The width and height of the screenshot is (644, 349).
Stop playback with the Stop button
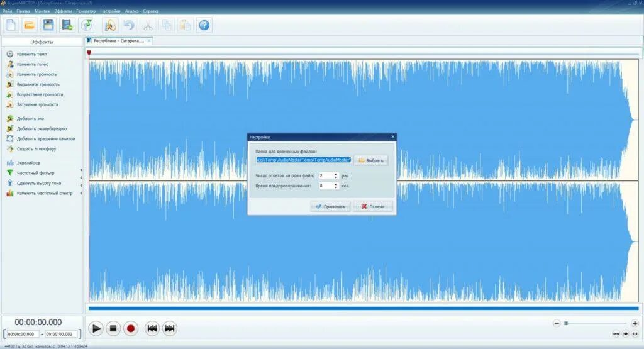(113, 328)
